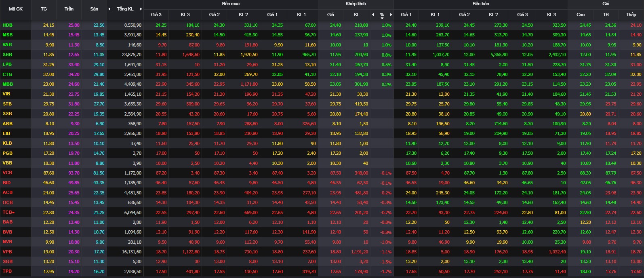The width and height of the screenshot is (644, 278).
Task: Click the TC column header
Action: (x=44, y=9)
